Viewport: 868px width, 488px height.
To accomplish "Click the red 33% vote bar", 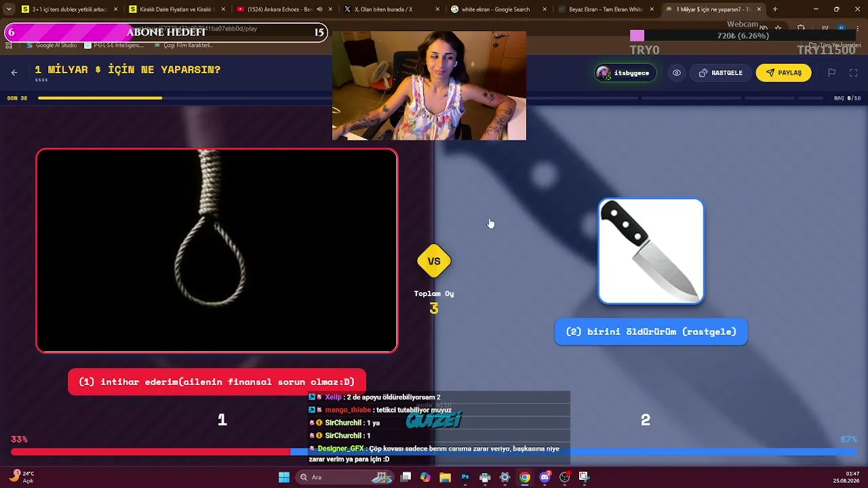I will 151,452.
